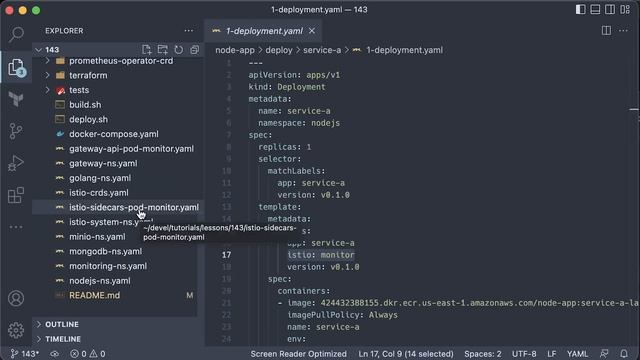This screenshot has width=640, height=360.
Task: Toggle bottom panel layout icon
Action: (x=595, y=9)
